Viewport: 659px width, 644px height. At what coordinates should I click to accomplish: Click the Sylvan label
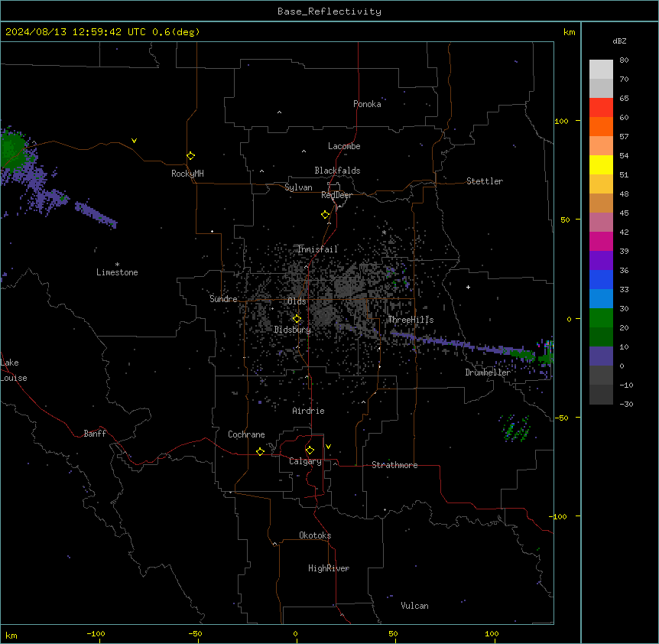point(298,187)
